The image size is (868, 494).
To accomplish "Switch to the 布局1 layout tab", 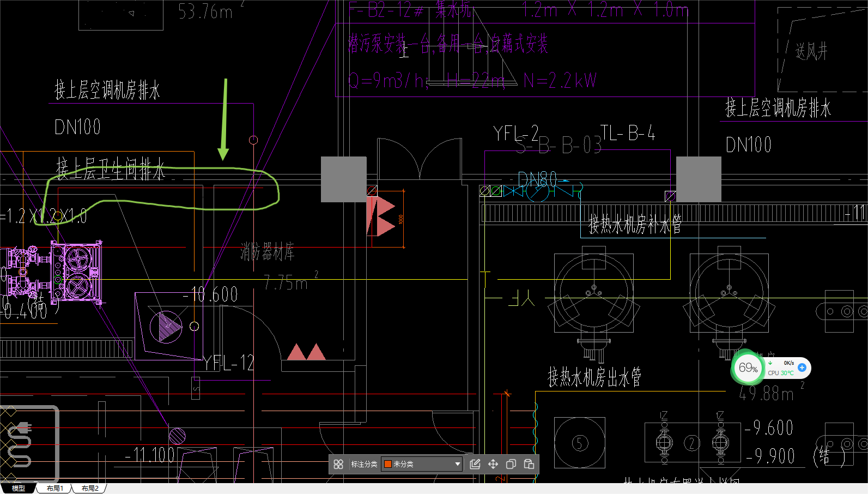I will pyautogui.click(x=55, y=488).
